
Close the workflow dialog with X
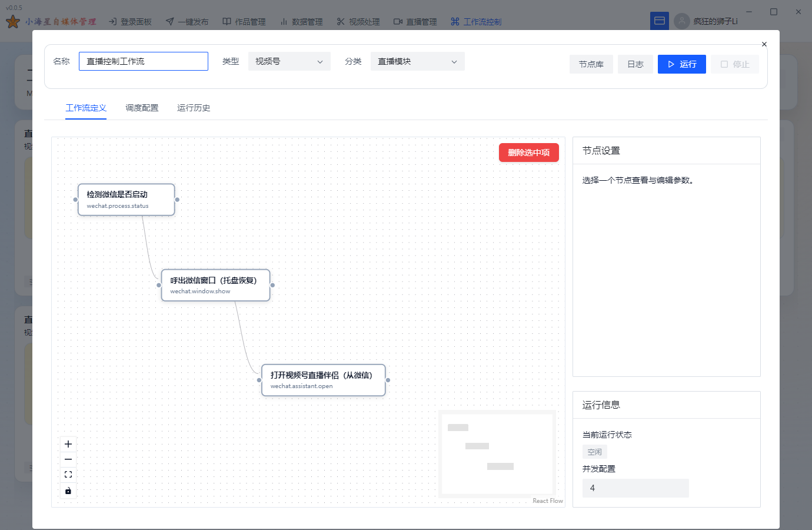click(764, 44)
